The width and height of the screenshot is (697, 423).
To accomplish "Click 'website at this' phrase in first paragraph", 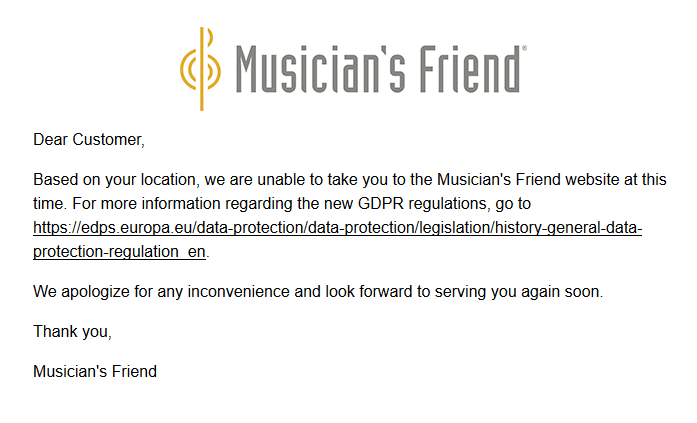I will pos(616,180).
